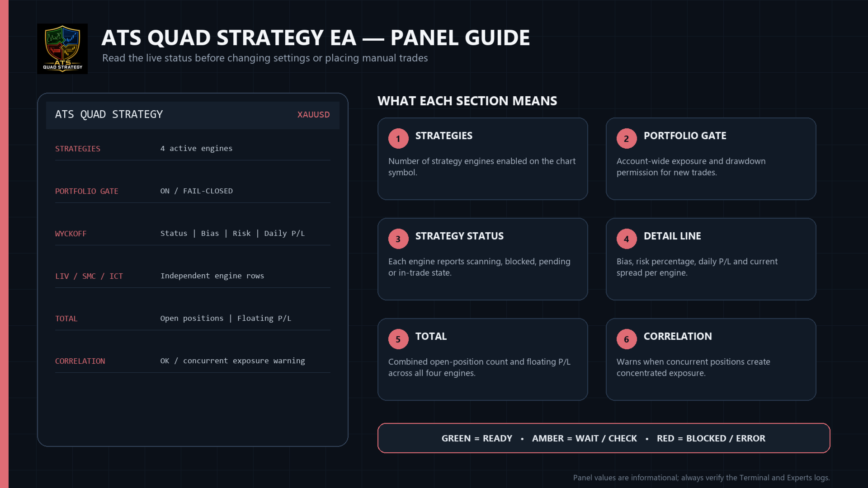The height and width of the screenshot is (488, 868).
Task: Select the STRATEGIES row in the panel
Action: click(193, 149)
